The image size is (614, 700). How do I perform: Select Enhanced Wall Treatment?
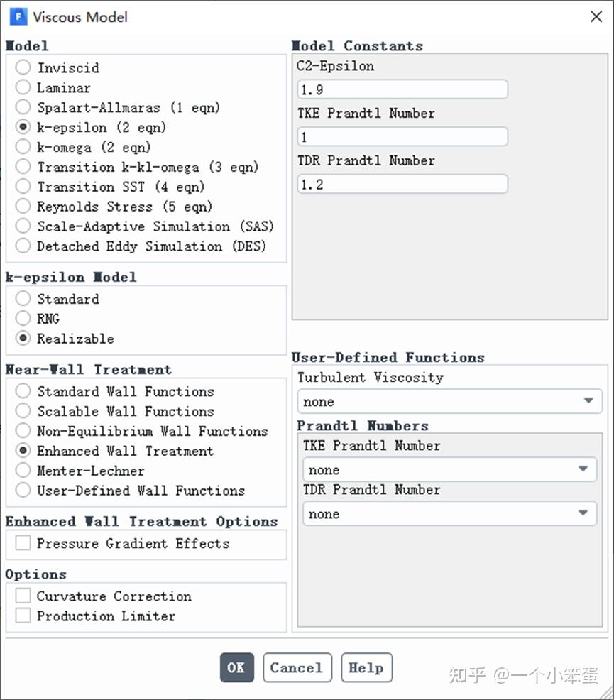[23, 450]
